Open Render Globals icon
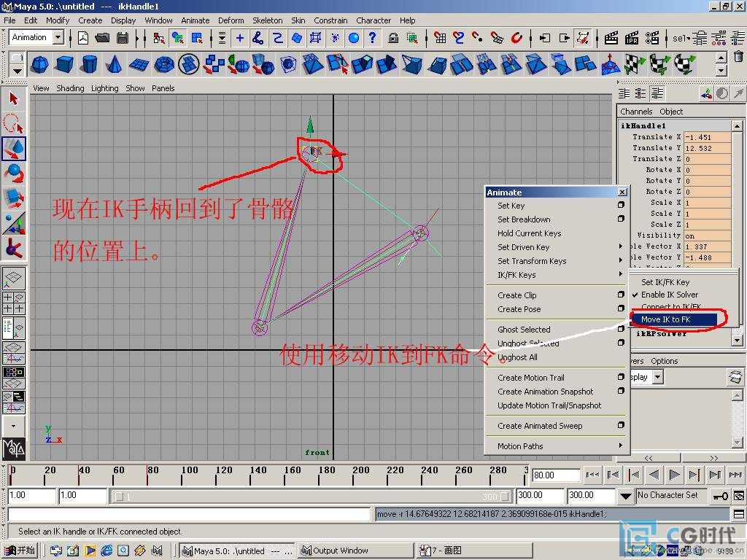747x560 pixels. coord(652,38)
